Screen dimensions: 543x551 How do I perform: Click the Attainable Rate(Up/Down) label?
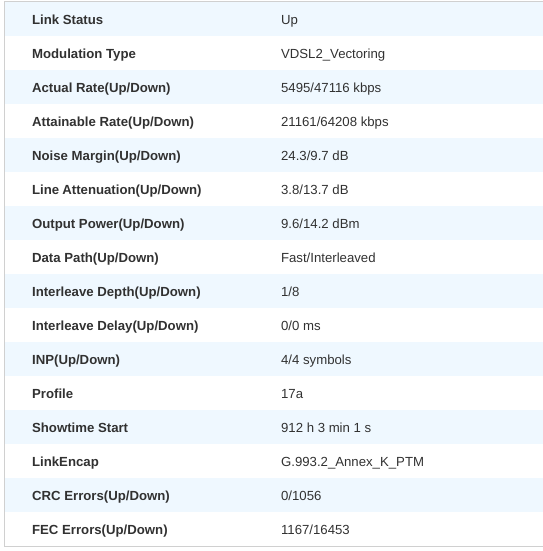113,122
